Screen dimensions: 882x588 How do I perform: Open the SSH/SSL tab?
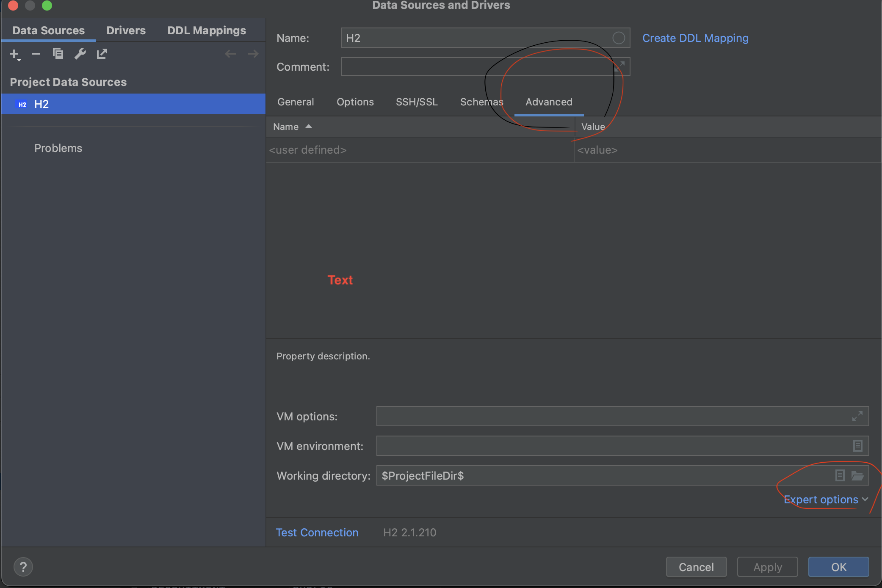417,102
